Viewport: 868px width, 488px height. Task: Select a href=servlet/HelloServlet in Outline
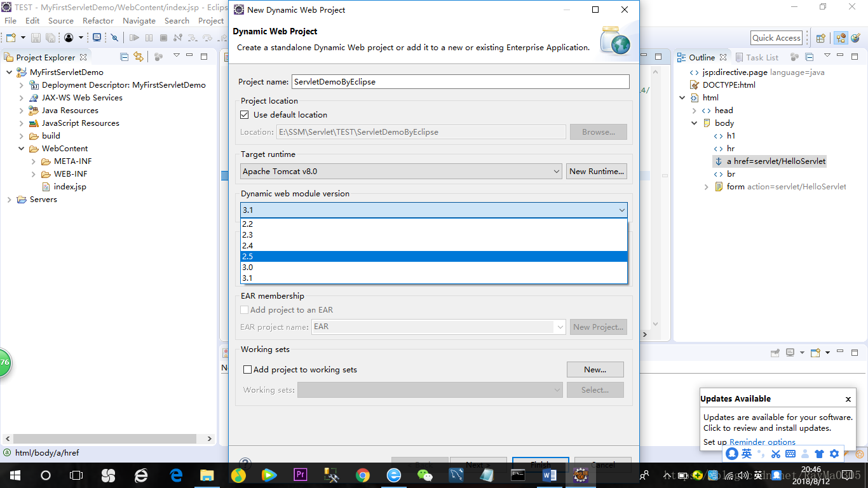coord(776,161)
